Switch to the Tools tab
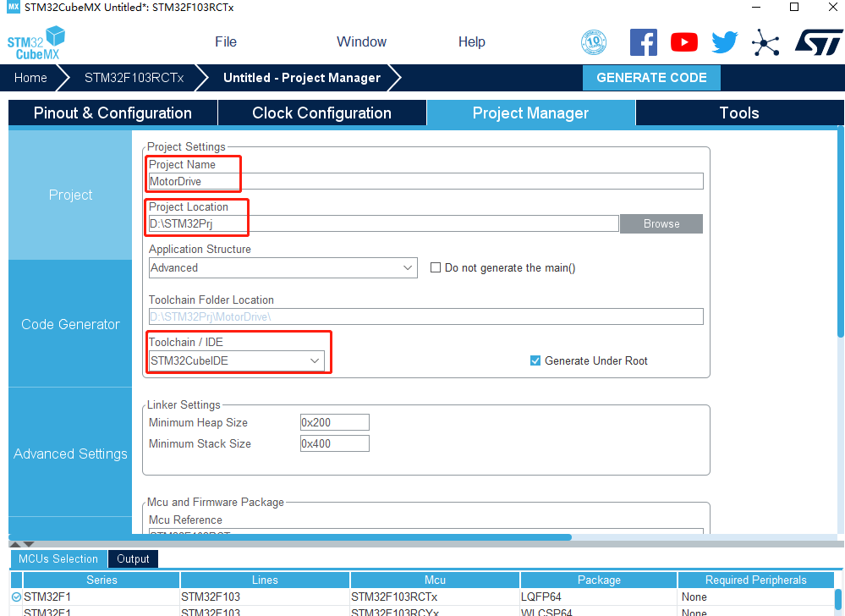Viewport: 845px width, 616px height. [x=739, y=113]
